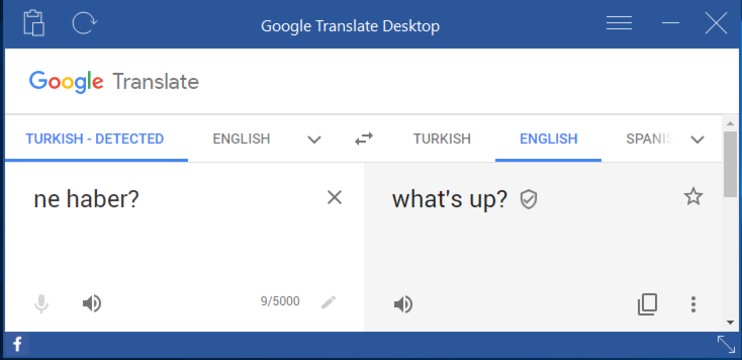The image size is (742, 360).
Task: Listen to the source text pronunciation
Action: tap(92, 303)
